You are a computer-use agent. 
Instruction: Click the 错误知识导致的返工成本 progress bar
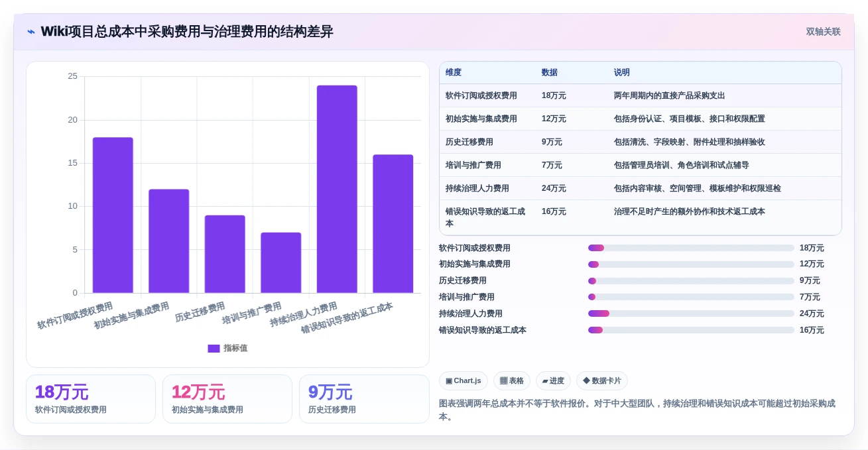point(691,330)
